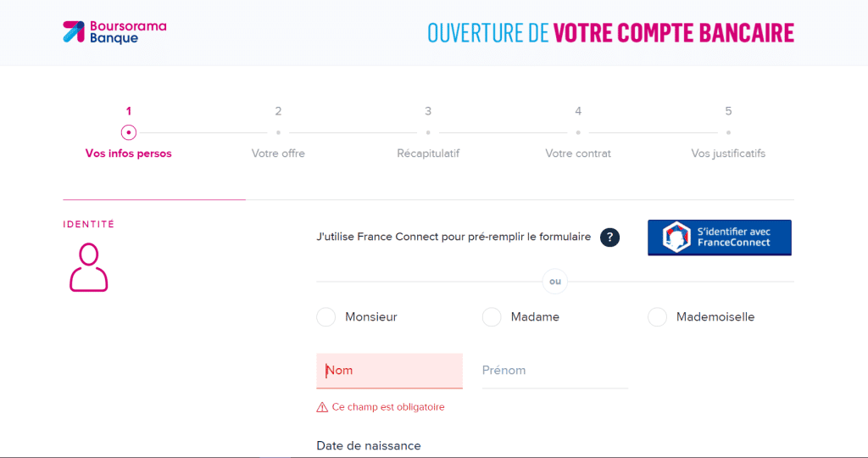868x458 pixels.
Task: Choose the Mademoiselle radio option
Action: [x=657, y=317]
